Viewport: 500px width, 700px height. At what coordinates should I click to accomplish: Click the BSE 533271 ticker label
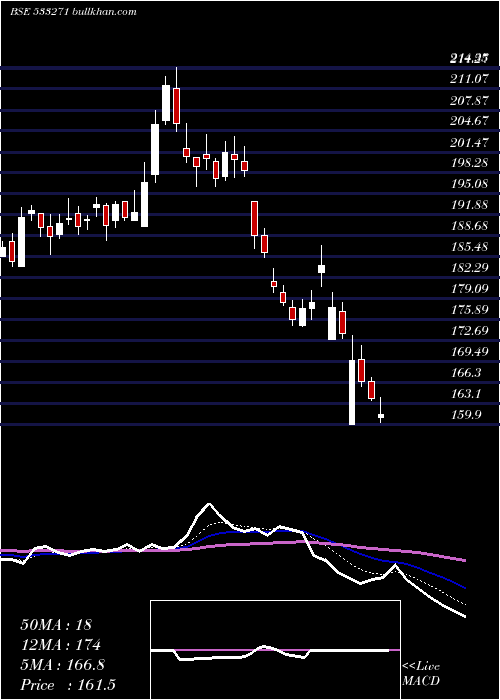click(39, 12)
